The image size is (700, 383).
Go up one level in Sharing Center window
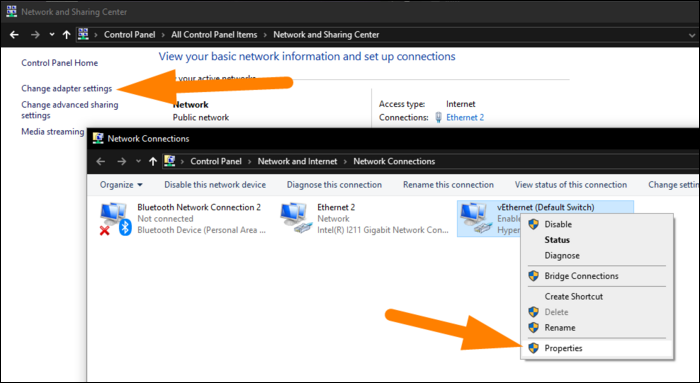(x=67, y=35)
